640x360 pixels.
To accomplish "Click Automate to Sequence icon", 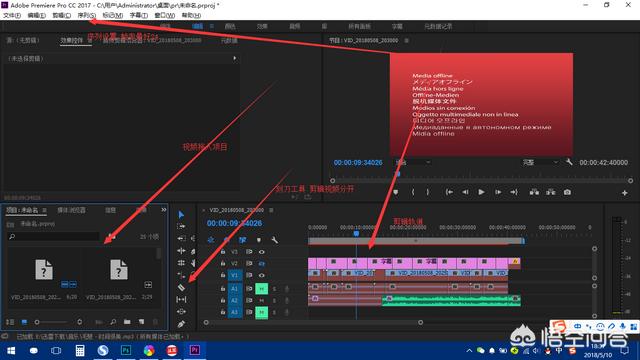I will click(x=98, y=322).
